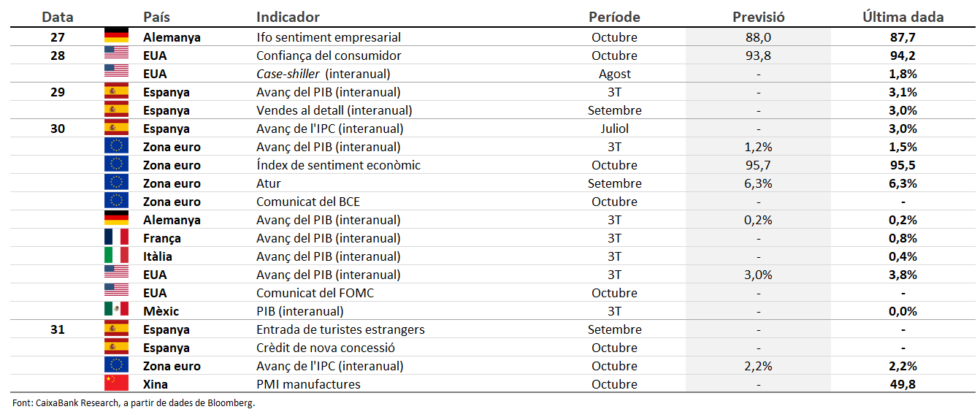Click the US flag beside Confiança del consumidor
980x420 pixels.
tap(117, 56)
